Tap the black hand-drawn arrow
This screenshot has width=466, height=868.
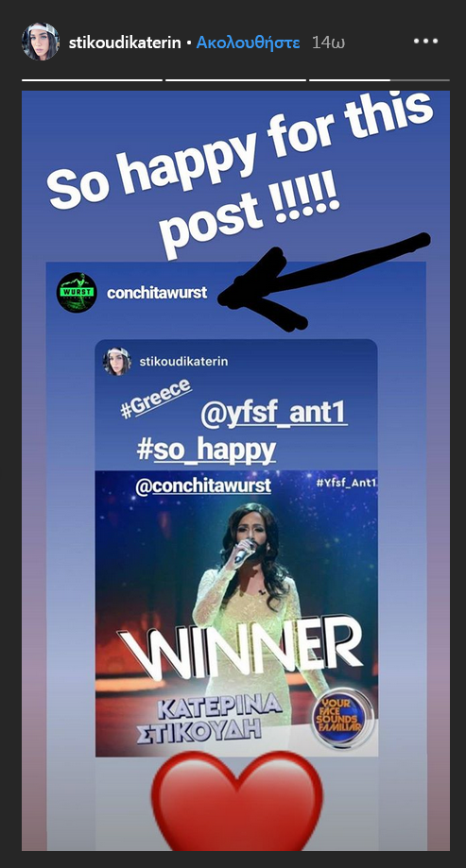coord(324,281)
